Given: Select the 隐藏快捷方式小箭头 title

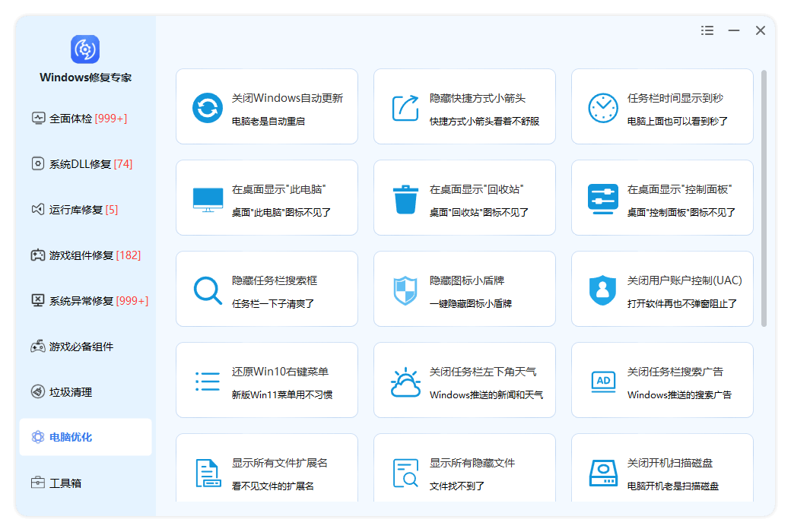Looking at the screenshot, I should [x=477, y=98].
